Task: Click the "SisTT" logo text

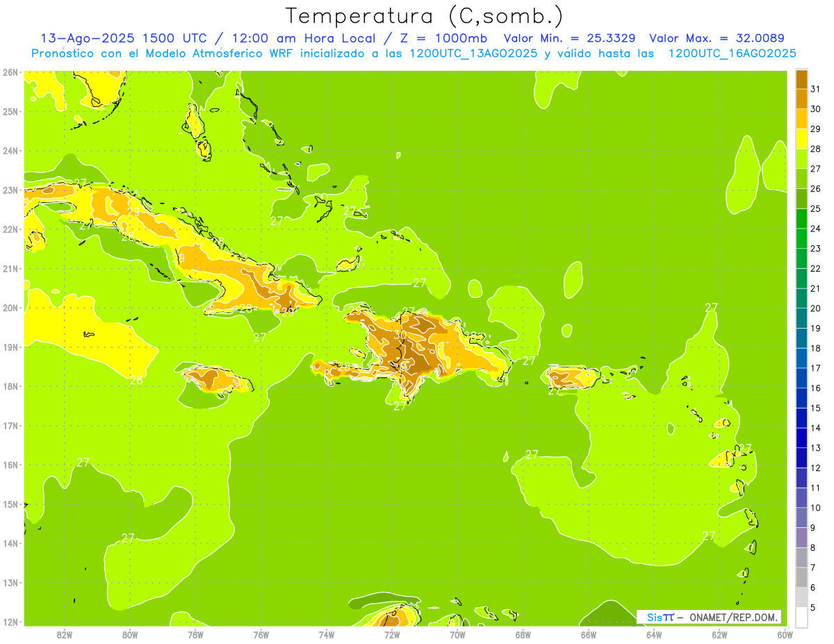Action: [660, 617]
